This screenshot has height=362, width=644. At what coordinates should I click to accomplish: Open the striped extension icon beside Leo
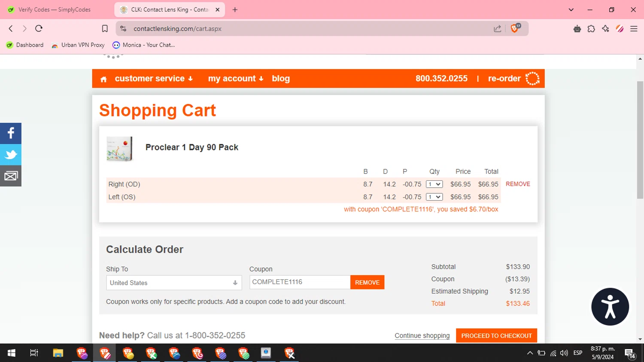(620, 29)
